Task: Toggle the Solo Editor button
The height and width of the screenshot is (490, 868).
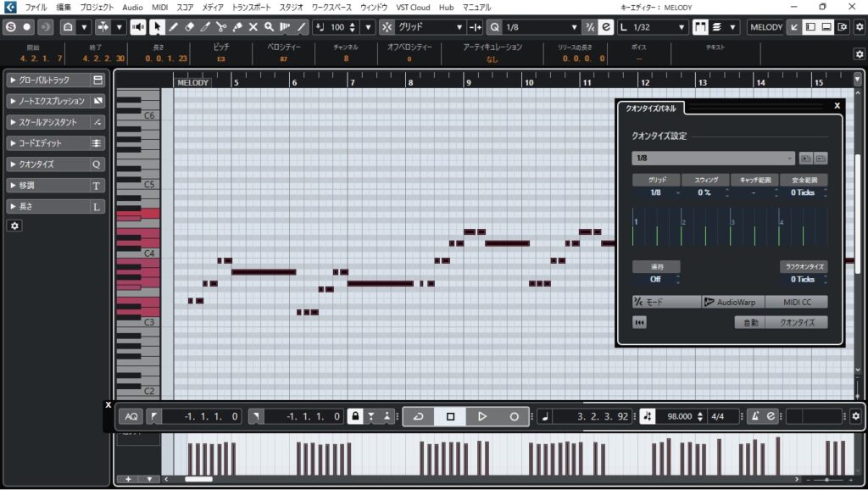Action: 11,27
